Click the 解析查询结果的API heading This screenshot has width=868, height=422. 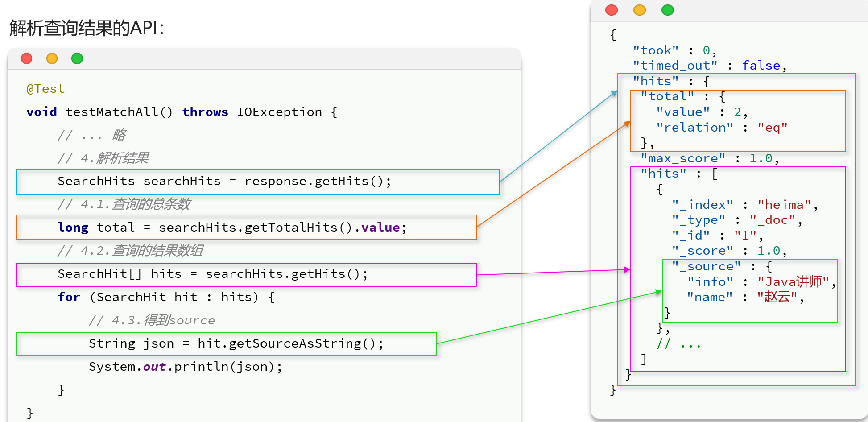pos(87,28)
